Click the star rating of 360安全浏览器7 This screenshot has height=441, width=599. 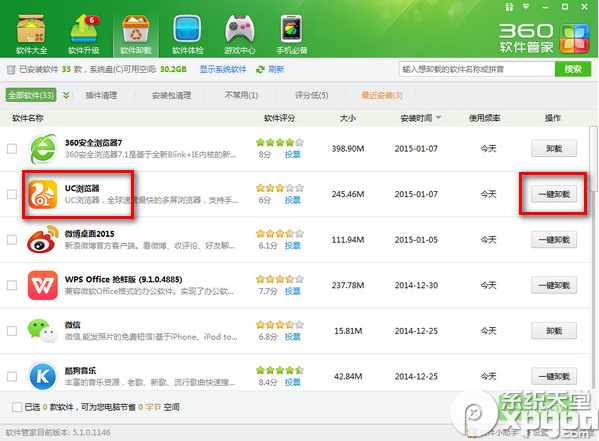pyautogui.click(x=280, y=143)
